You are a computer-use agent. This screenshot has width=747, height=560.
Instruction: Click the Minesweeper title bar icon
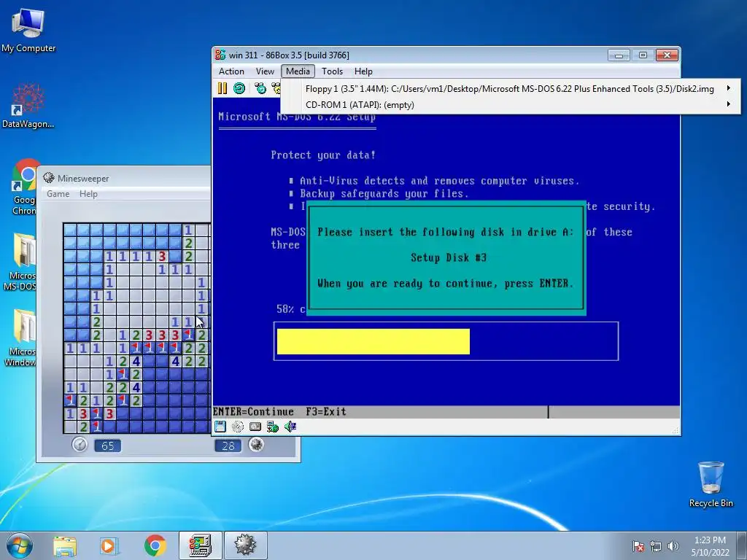click(x=49, y=178)
